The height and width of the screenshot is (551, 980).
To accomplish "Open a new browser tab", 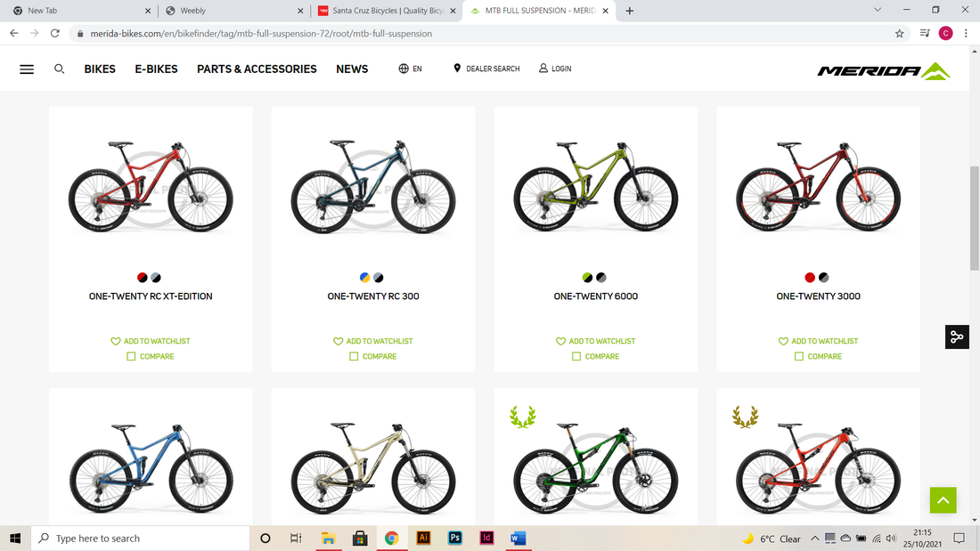I will [x=629, y=11].
